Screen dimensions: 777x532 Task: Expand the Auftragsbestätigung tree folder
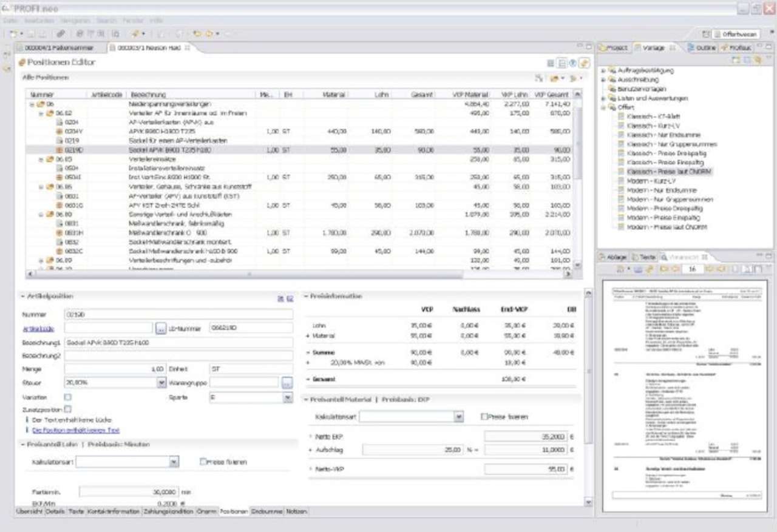(603, 71)
